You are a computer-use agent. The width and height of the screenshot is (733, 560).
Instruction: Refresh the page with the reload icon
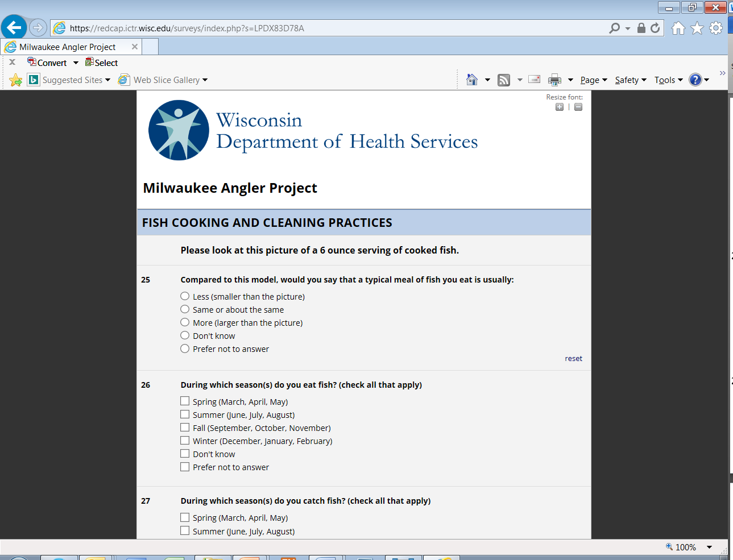(x=655, y=28)
